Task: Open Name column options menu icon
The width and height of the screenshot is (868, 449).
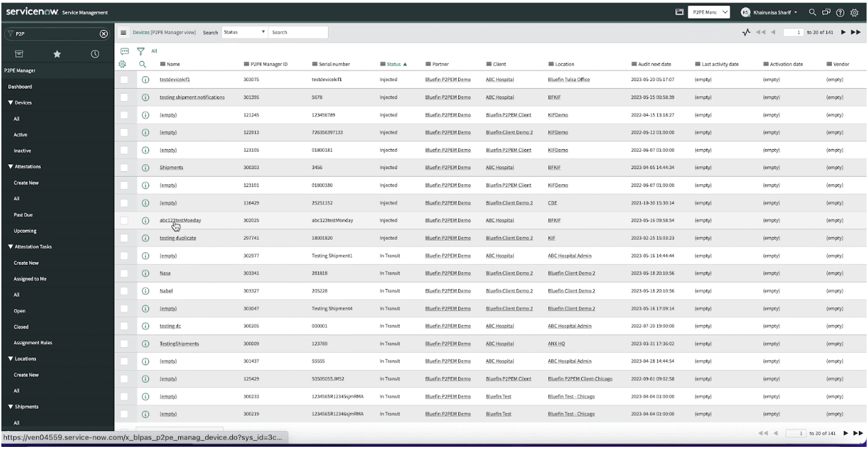Action: (162, 64)
